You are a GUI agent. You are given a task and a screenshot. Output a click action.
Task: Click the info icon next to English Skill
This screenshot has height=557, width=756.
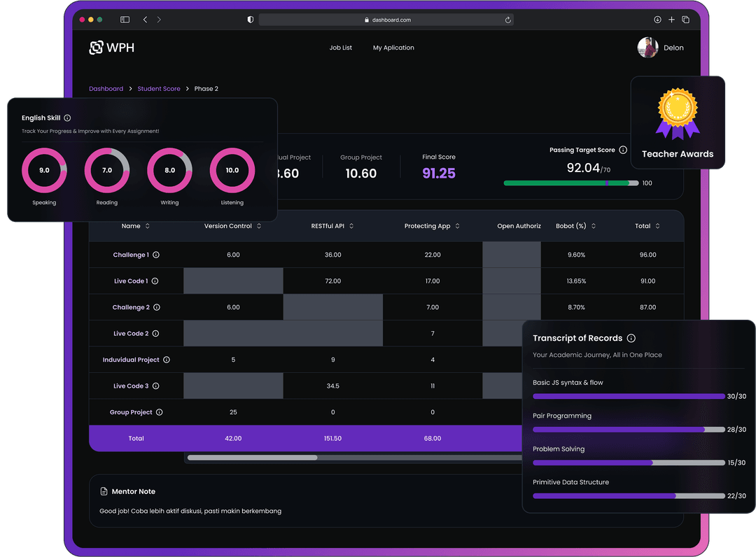click(67, 118)
